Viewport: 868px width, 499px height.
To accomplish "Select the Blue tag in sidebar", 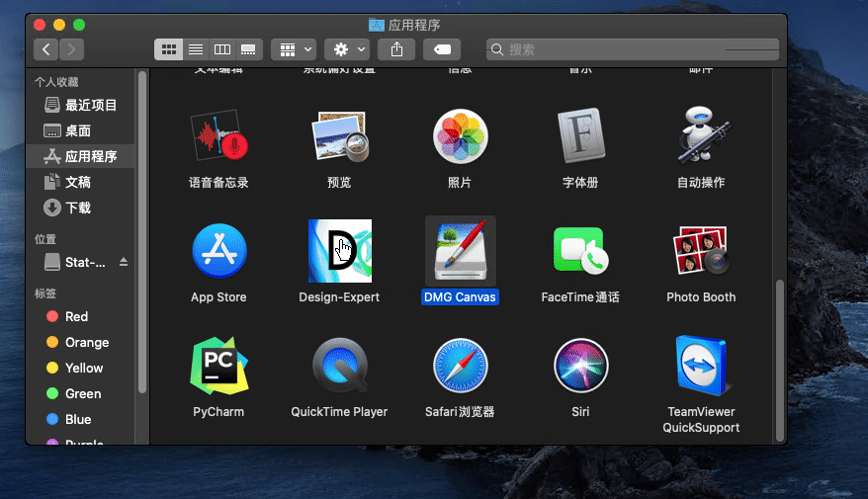I will pos(80,419).
